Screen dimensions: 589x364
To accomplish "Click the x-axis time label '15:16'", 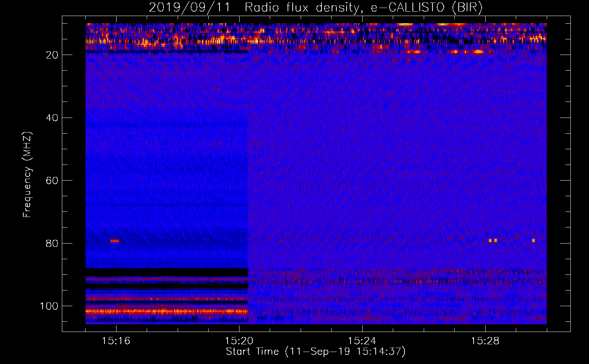I will pyautogui.click(x=116, y=341).
